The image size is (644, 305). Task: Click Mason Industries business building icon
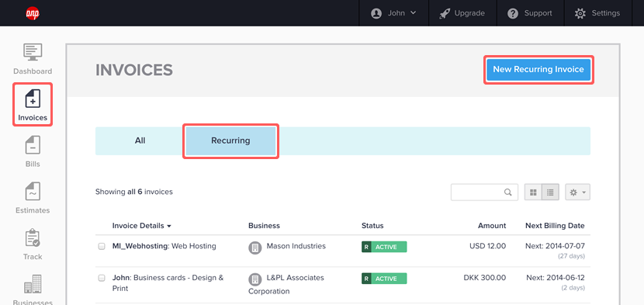tap(255, 248)
